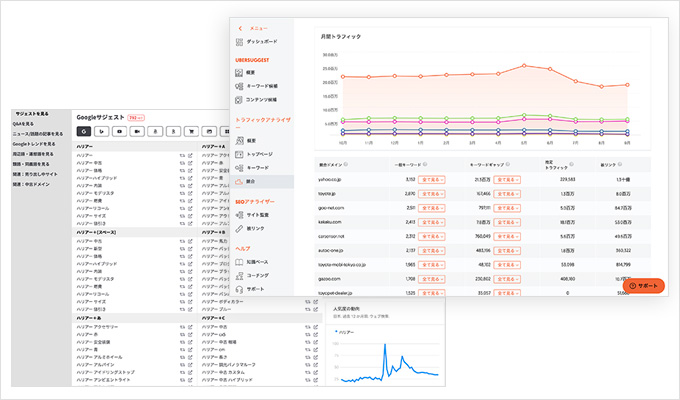Click copy icon on ハリアー アイドリングストップ row
This screenshot has width=680, height=400.
point(182,372)
